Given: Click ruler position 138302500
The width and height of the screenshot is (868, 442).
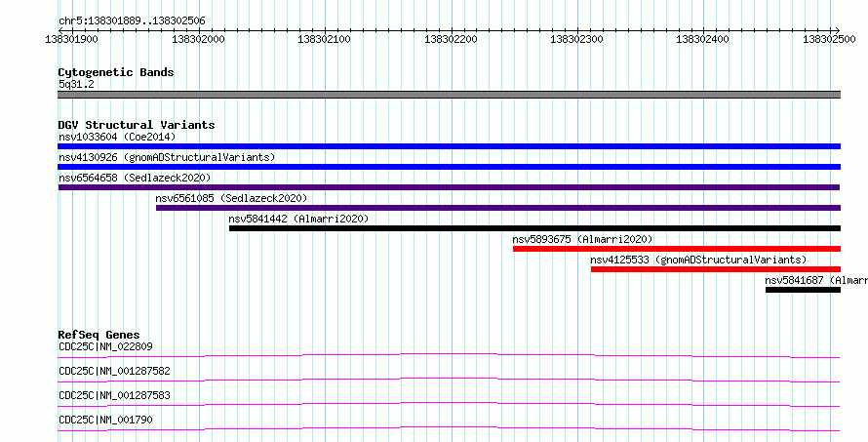Looking at the screenshot, I should 829,39.
